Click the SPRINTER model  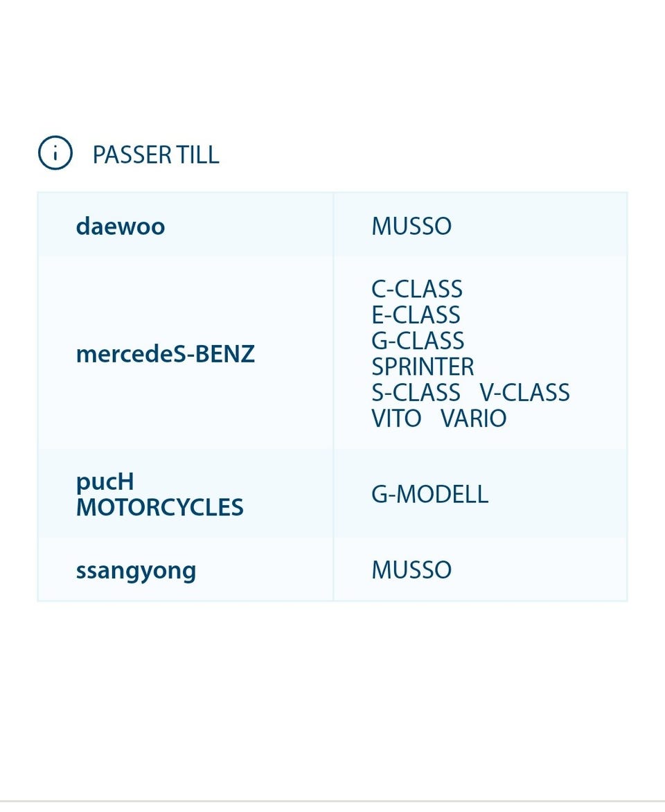click(x=423, y=367)
